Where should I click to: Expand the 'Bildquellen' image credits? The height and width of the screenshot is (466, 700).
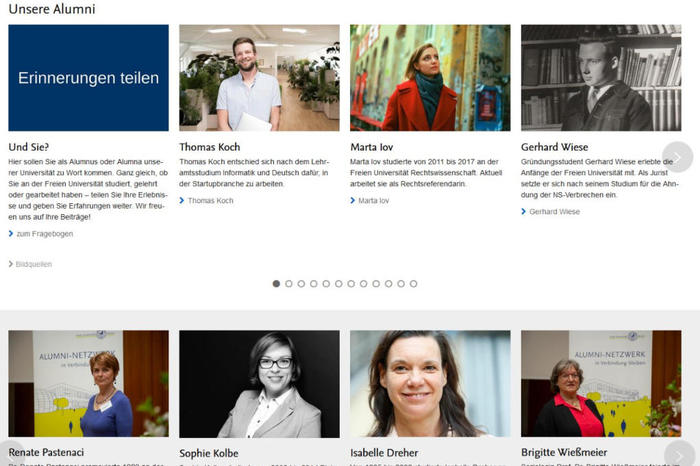tap(33, 264)
